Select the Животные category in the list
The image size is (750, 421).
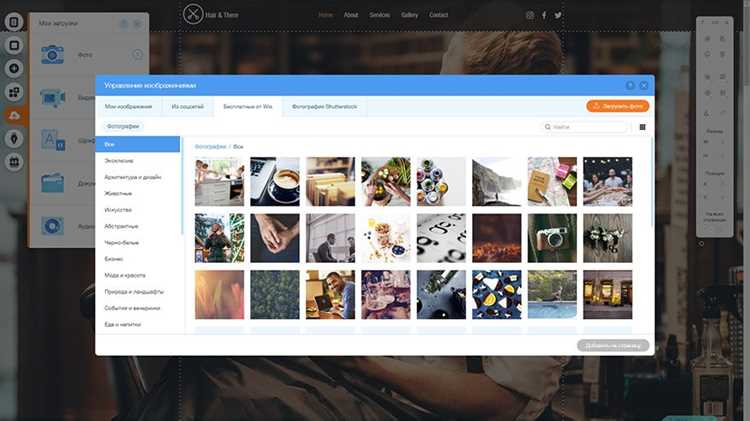coord(118,193)
